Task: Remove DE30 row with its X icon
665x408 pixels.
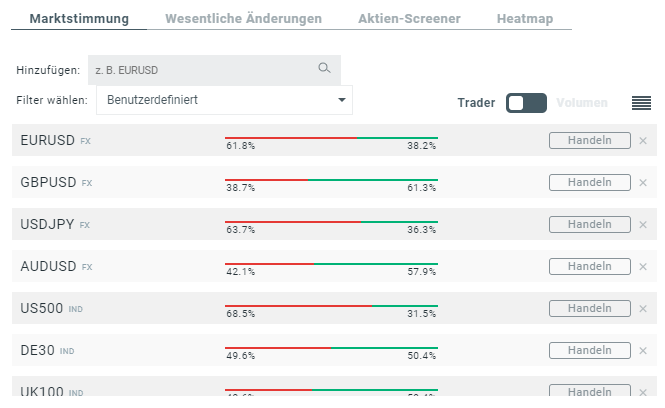Action: click(643, 351)
